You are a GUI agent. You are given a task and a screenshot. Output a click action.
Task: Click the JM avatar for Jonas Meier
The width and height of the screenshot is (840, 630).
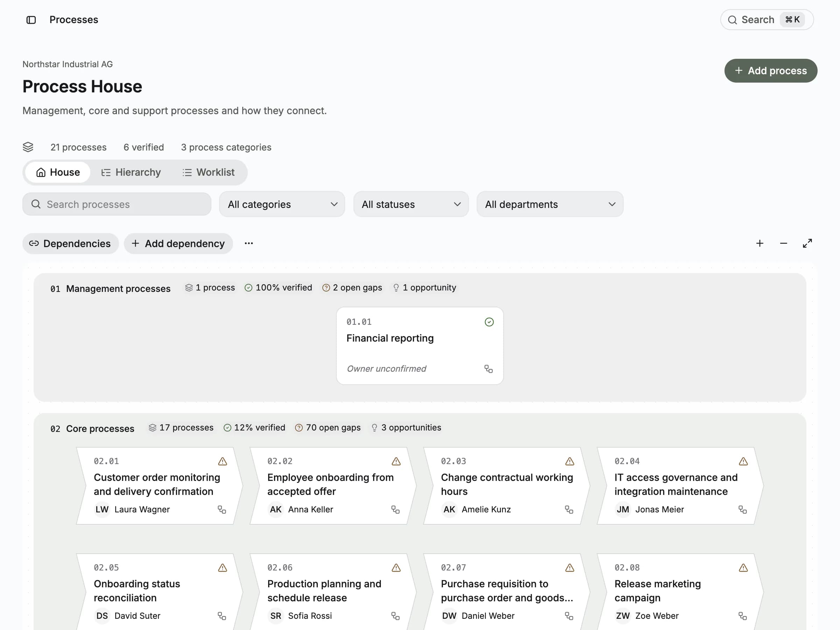coord(622,510)
